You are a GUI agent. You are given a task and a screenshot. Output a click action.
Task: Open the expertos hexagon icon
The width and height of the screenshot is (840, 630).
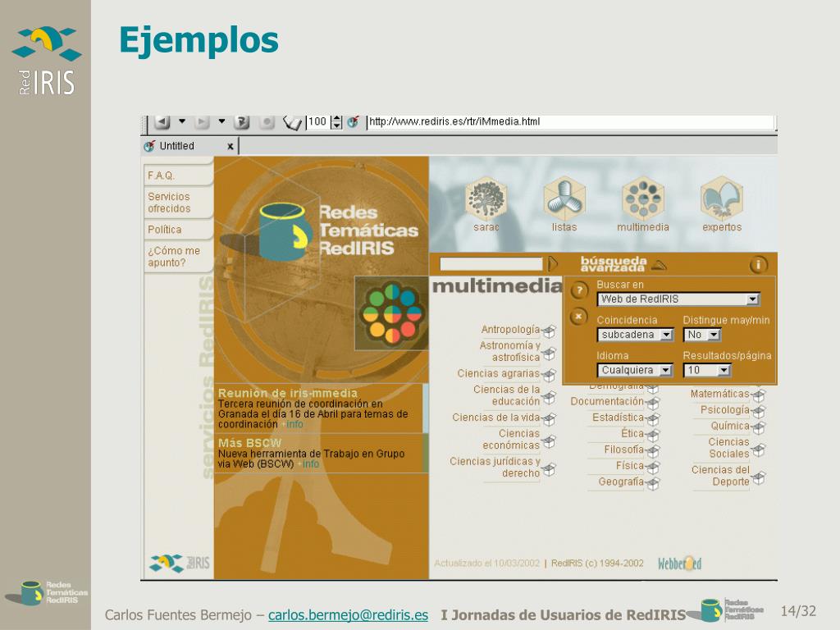coord(722,198)
